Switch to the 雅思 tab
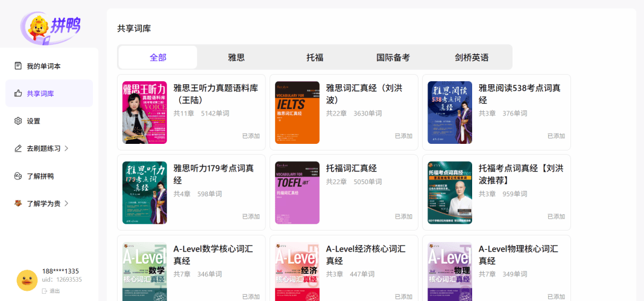Screen dimensions: 644x301 pyautogui.click(x=236, y=57)
